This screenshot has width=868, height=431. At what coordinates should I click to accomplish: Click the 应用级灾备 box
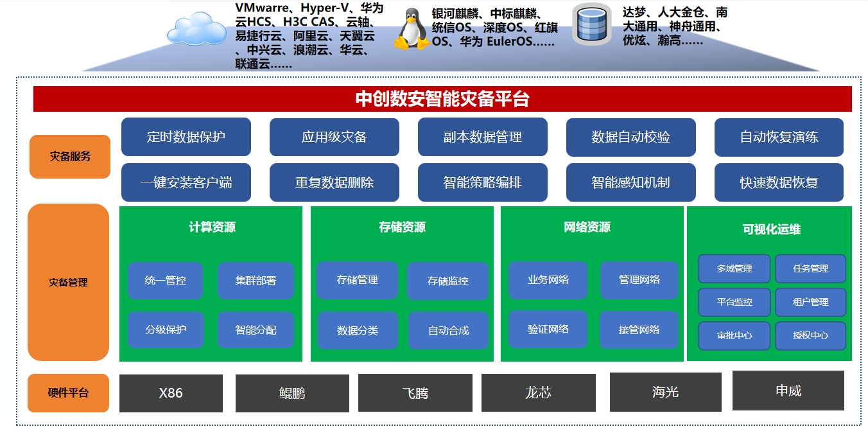coord(334,137)
